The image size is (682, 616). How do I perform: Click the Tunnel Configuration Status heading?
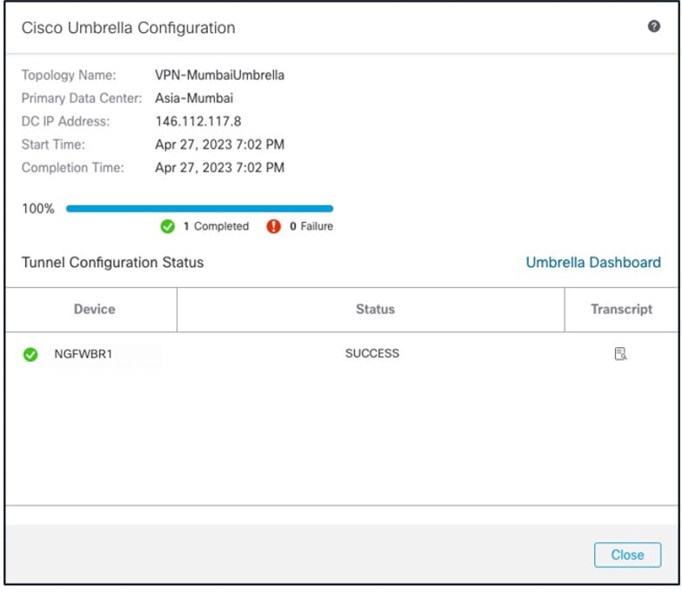pos(113,263)
